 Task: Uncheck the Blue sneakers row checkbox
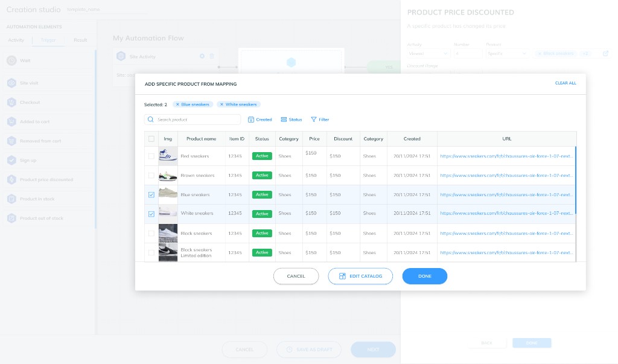pos(151,195)
